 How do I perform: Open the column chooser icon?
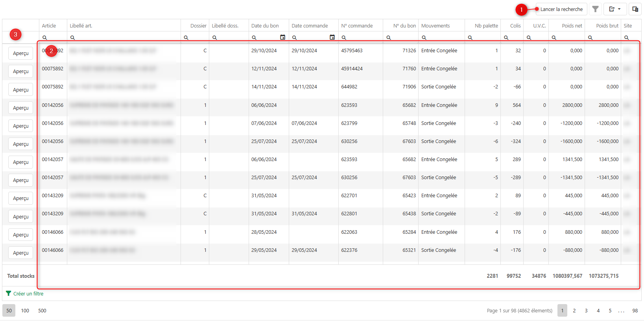coord(635,9)
